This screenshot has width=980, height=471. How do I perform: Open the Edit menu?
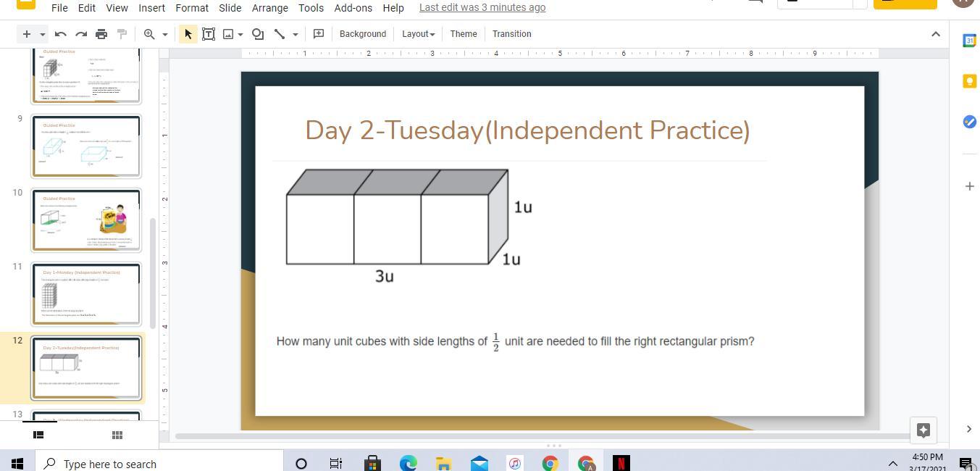[86, 7]
